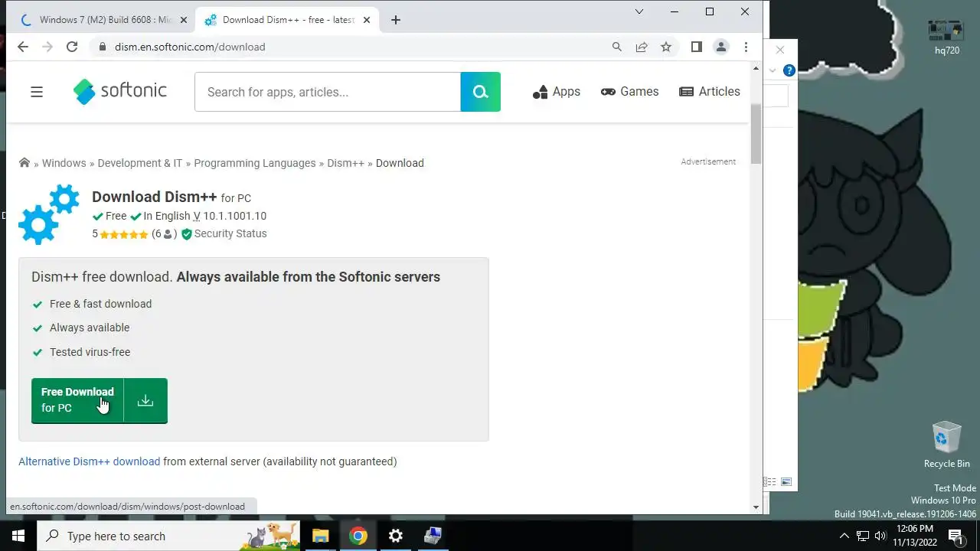Viewport: 980px width, 551px height.
Task: Toggle Chrome side panel
Action: 696,47
